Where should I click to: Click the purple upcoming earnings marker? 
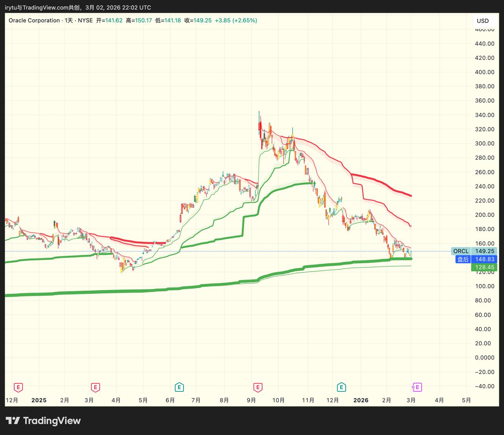click(417, 387)
